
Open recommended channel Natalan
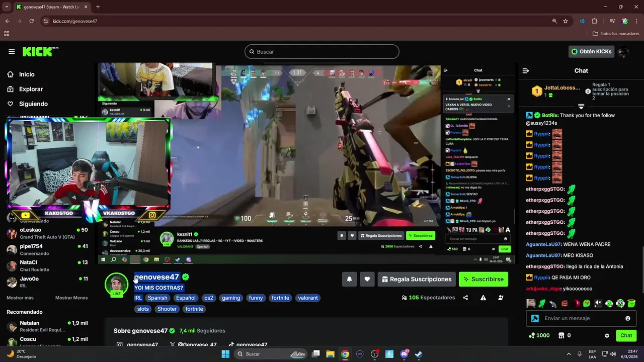pos(47,326)
